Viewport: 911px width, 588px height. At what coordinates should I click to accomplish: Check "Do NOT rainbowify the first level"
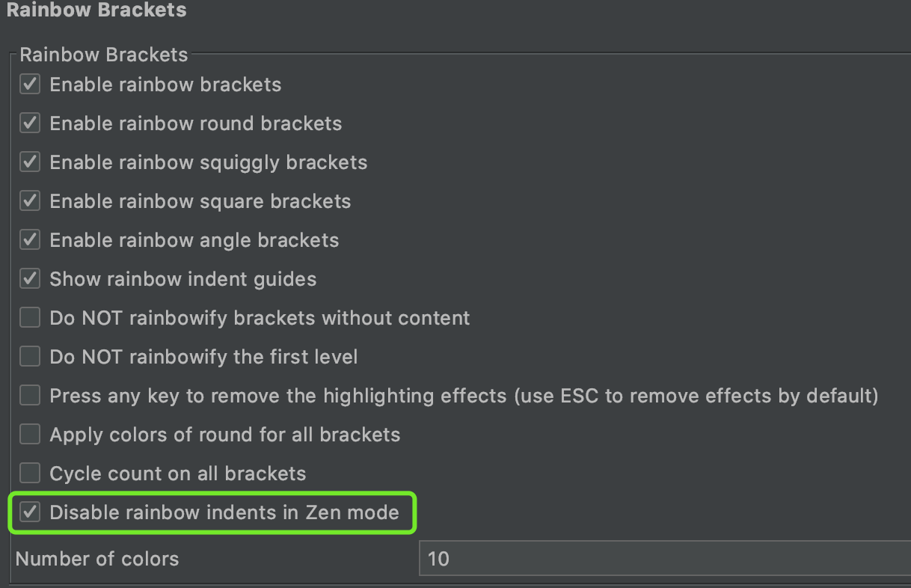pyautogui.click(x=29, y=356)
